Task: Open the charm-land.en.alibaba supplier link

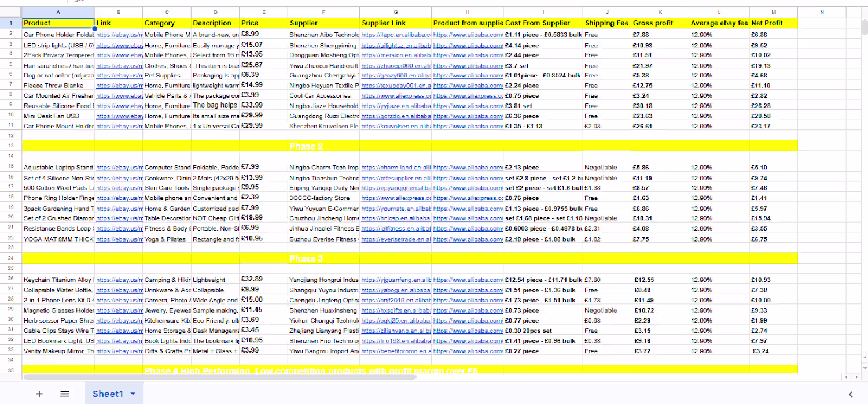Action: pos(396,168)
